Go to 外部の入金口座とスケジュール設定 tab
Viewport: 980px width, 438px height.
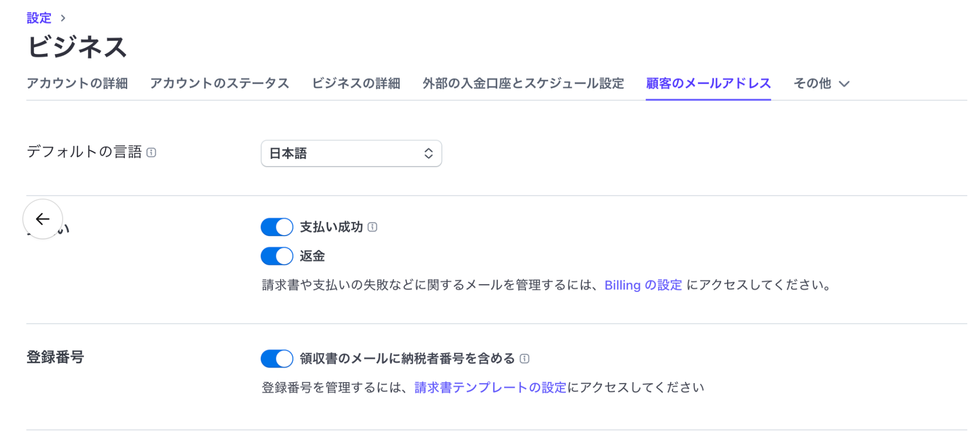point(523,84)
